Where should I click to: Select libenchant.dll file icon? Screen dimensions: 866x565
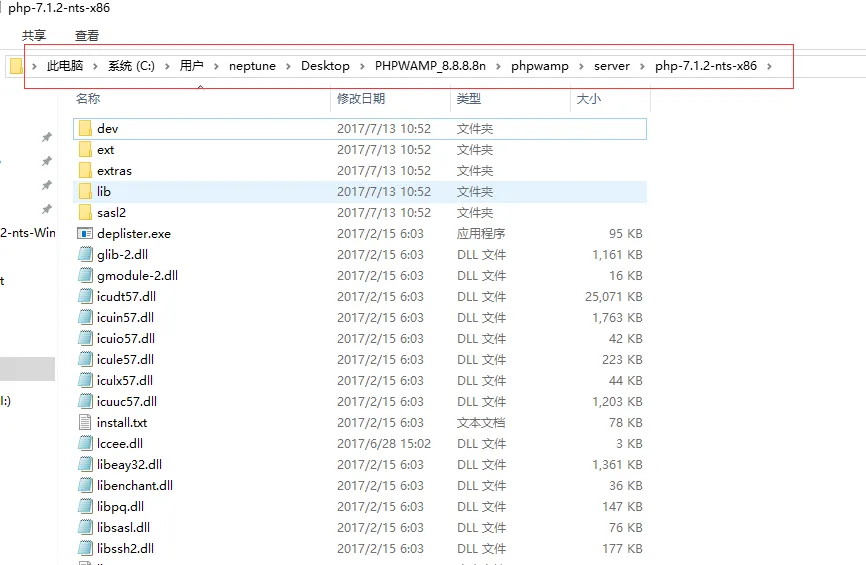pyautogui.click(x=85, y=485)
